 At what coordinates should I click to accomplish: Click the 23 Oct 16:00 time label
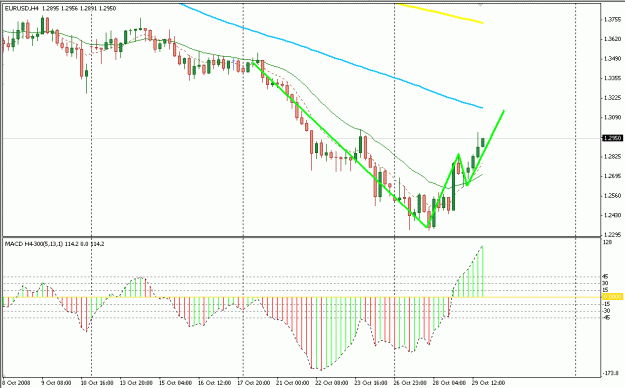pos(370,383)
